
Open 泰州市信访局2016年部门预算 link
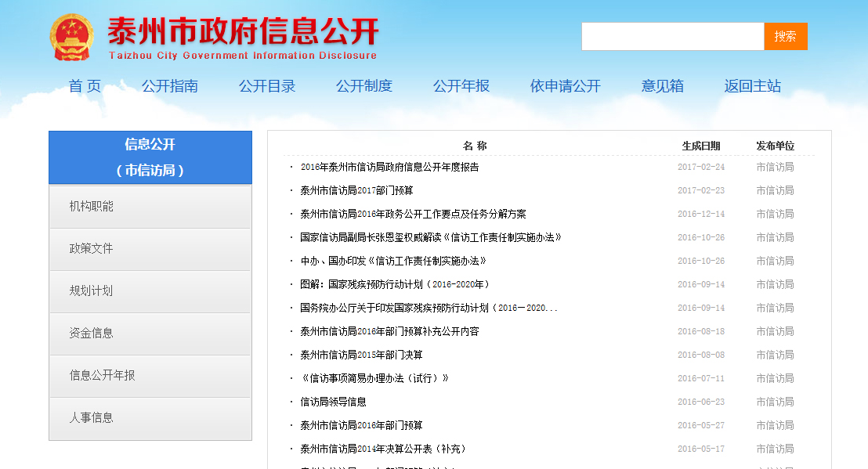(x=361, y=425)
